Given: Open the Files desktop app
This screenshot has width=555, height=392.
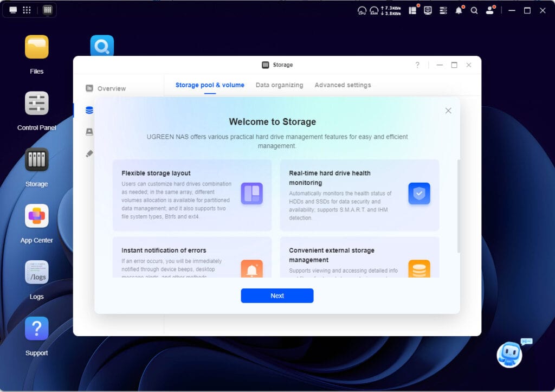Looking at the screenshot, I should [37, 47].
